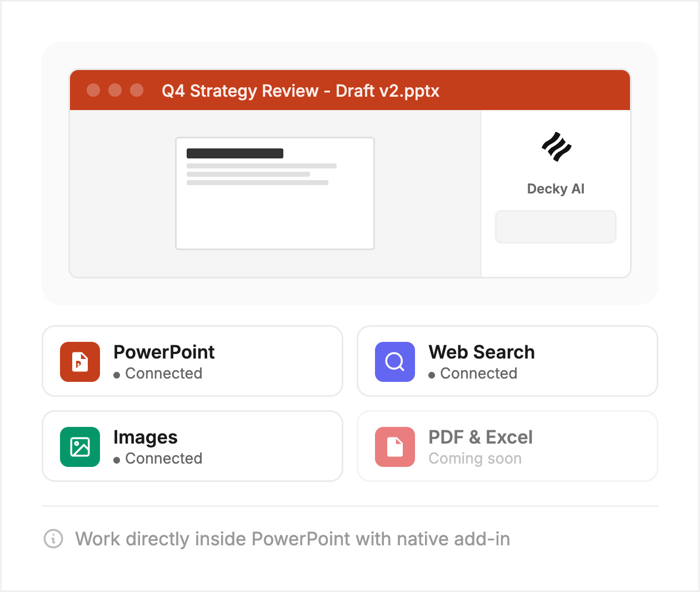Click the Connected status under PowerPoint
This screenshot has height=592, width=700.
(158, 374)
